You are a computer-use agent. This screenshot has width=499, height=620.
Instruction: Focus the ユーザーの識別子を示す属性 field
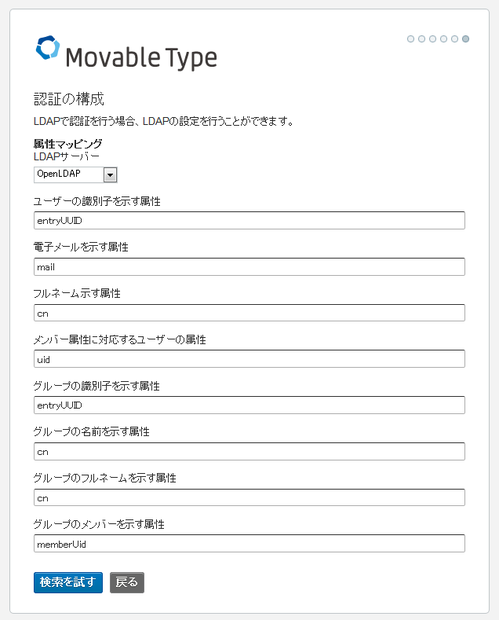(x=250, y=221)
